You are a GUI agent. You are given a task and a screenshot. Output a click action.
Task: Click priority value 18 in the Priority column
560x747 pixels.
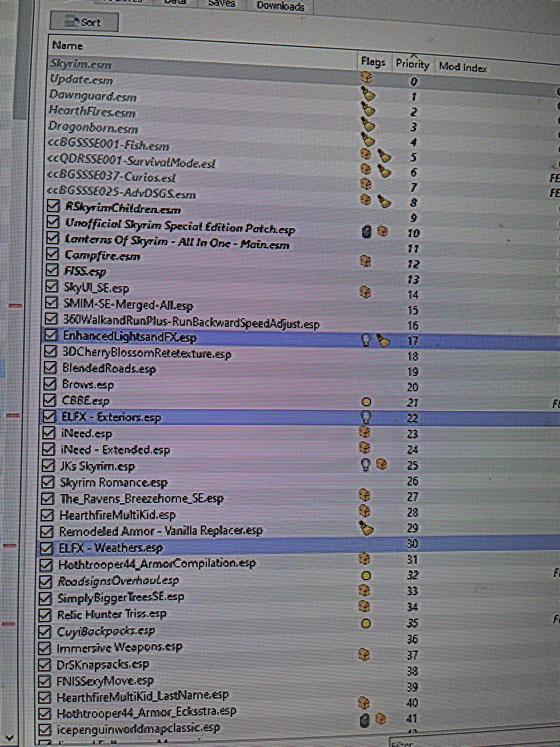tap(413, 356)
